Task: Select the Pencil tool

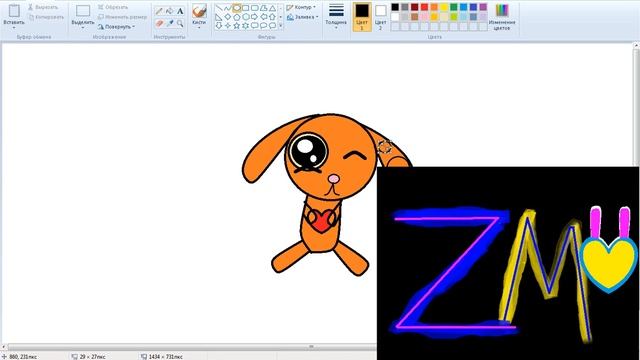Action: 159,11
